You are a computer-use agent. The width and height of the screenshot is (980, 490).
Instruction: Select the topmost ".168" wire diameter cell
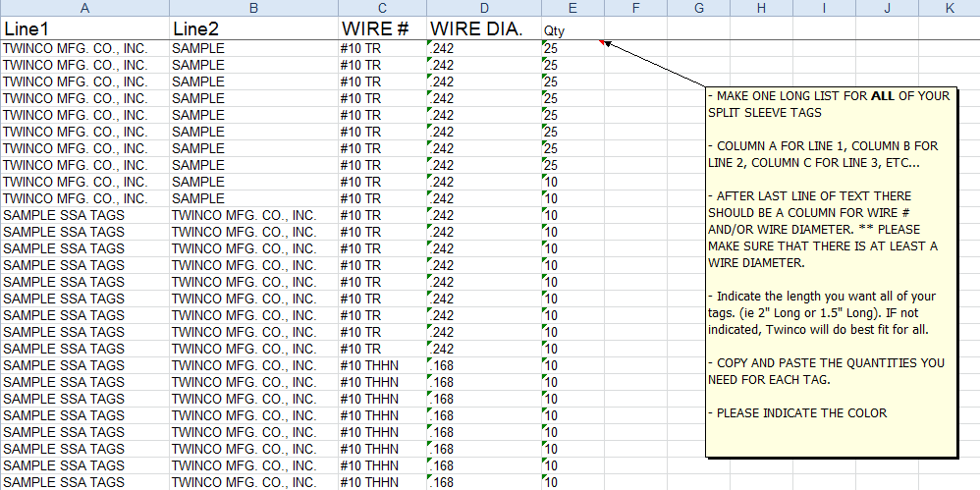pyautogui.click(x=484, y=365)
